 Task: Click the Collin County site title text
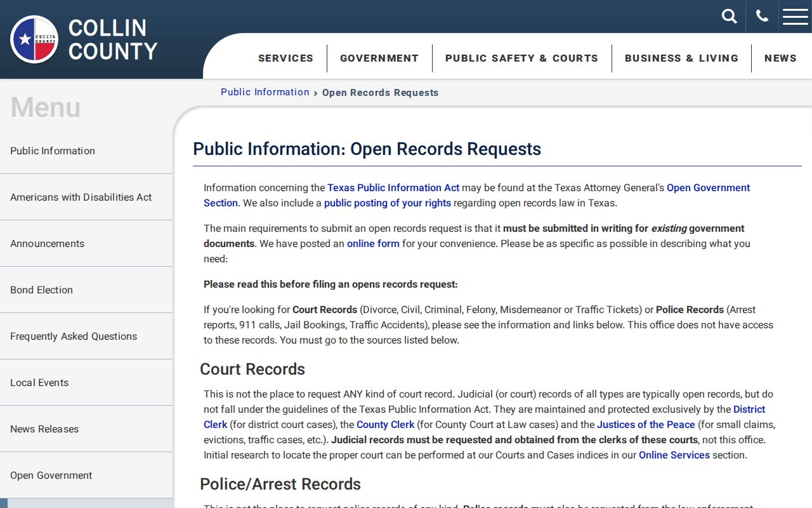pyautogui.click(x=113, y=39)
